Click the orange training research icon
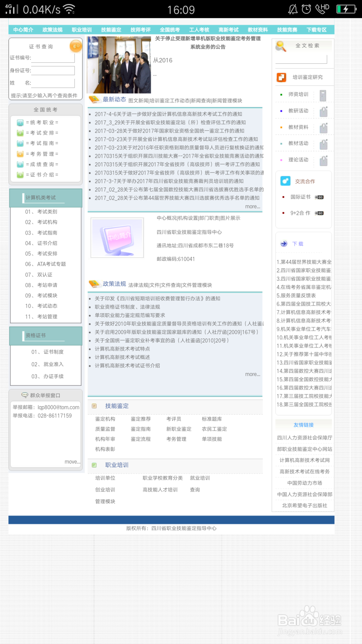The width and height of the screenshot is (362, 644). [x=281, y=77]
